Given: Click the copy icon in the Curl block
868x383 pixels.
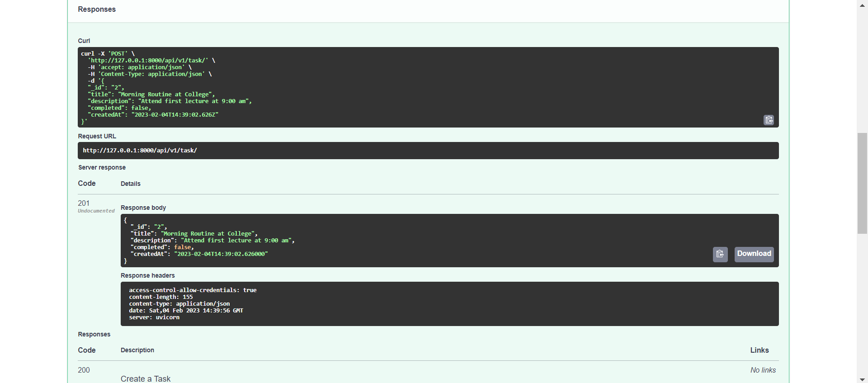Looking at the screenshot, I should click(x=769, y=120).
